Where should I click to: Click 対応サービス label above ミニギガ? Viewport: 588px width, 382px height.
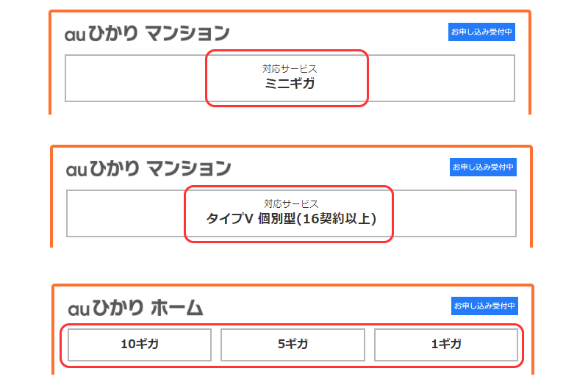click(290, 68)
